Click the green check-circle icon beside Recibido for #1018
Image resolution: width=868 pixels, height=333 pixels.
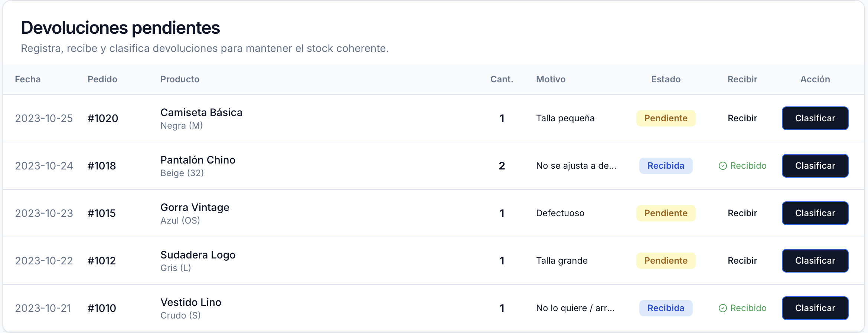click(x=722, y=166)
